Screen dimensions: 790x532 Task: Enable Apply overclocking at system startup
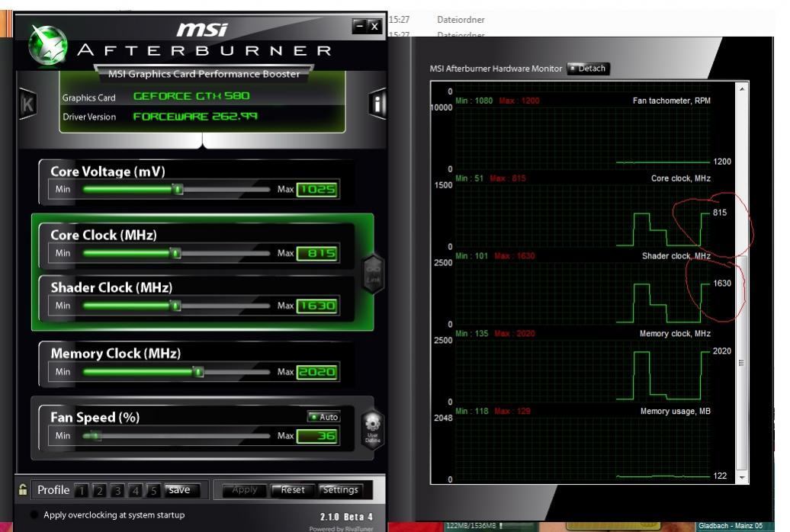(34, 515)
